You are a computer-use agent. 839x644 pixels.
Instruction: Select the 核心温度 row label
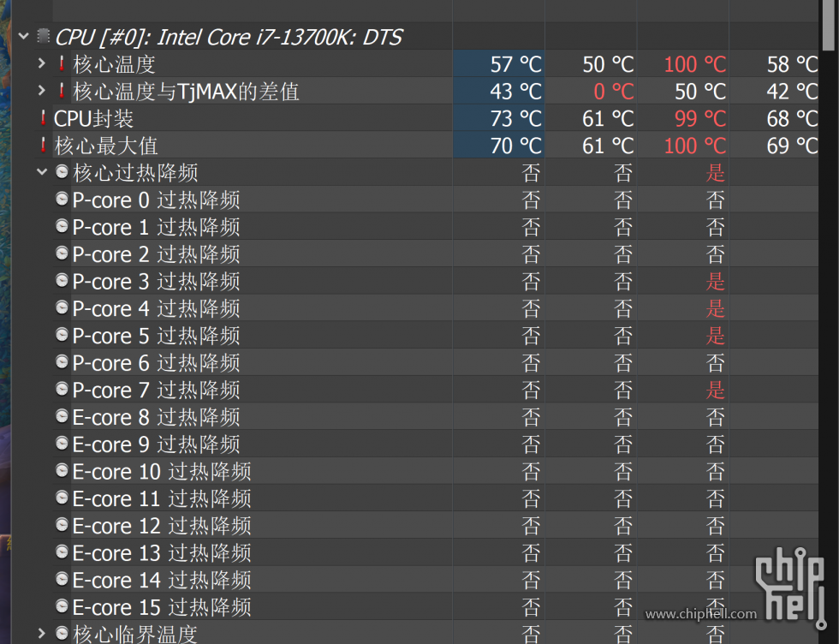pos(114,64)
